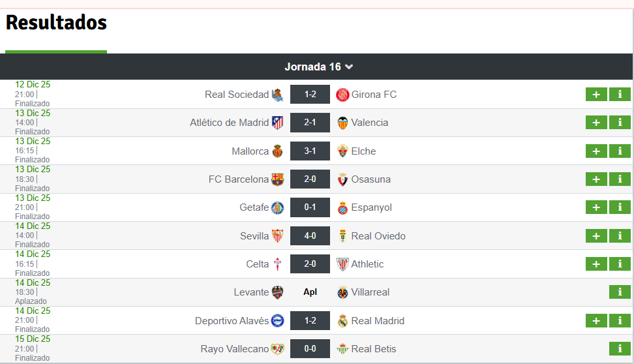This screenshot has width=634, height=364.
Task: Open the Jornada 16 dropdown chevron
Action: tap(349, 67)
